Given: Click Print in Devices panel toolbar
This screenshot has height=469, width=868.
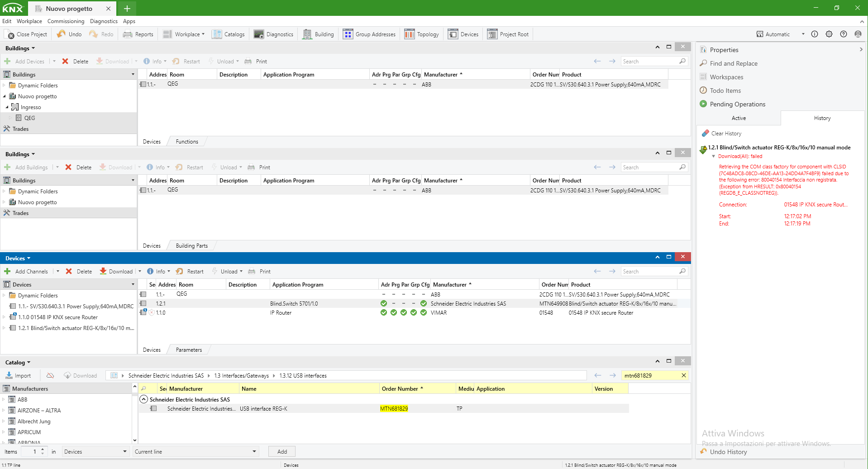Looking at the screenshot, I should [260, 272].
